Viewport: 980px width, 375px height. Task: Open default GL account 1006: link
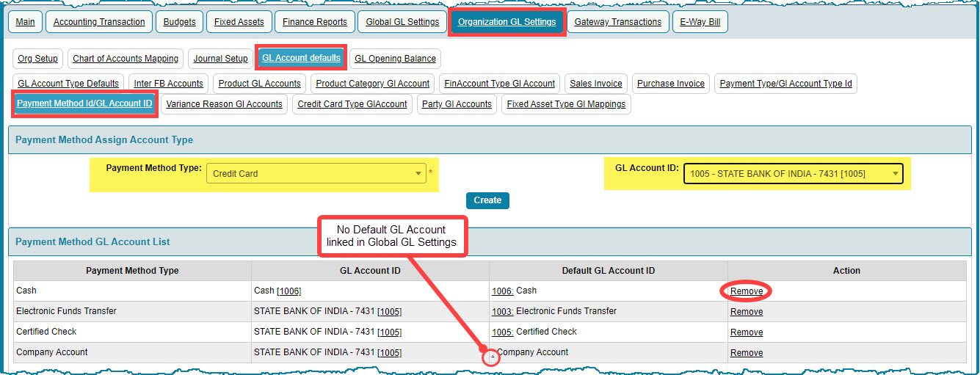[503, 291]
